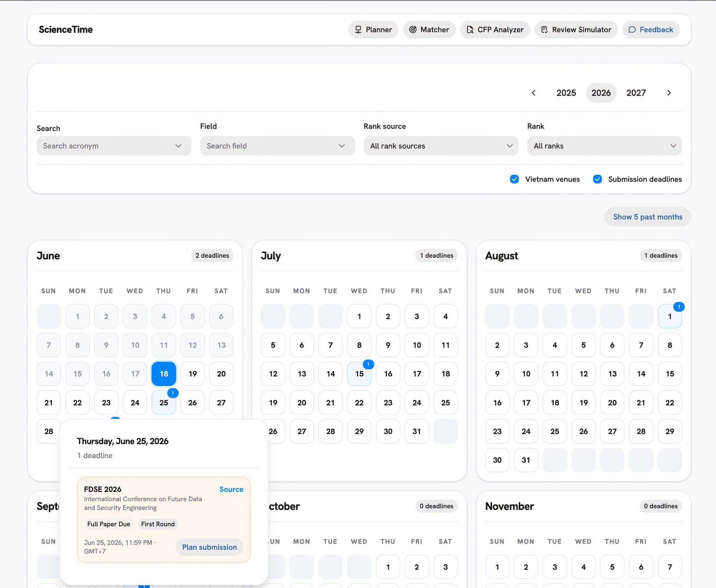716x588 pixels.
Task: Select August 15
Action: click(x=670, y=374)
